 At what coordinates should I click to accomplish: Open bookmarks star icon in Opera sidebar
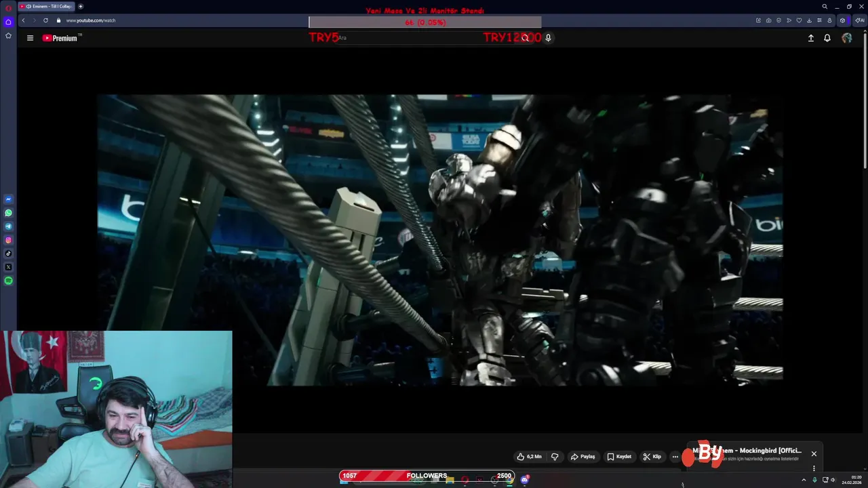8,35
